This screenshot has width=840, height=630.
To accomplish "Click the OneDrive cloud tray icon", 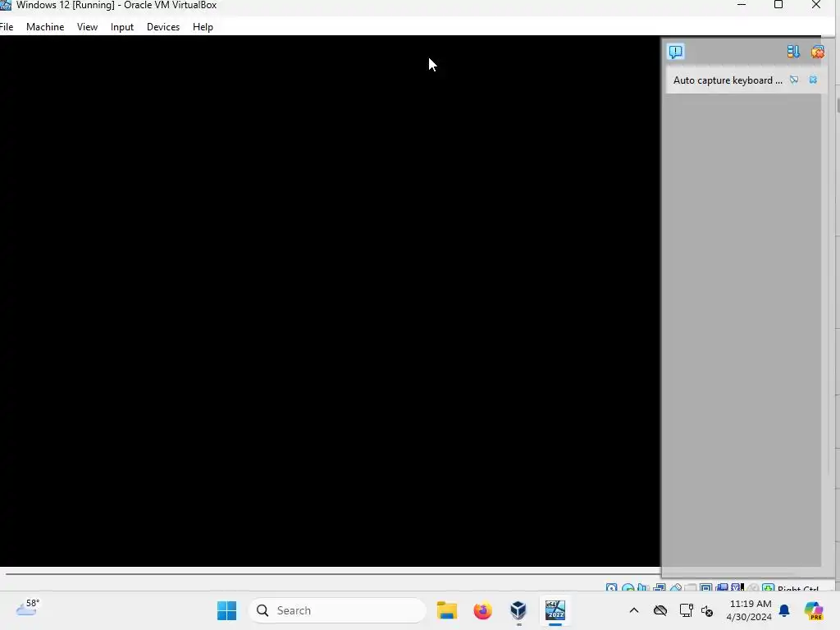I will (660, 610).
